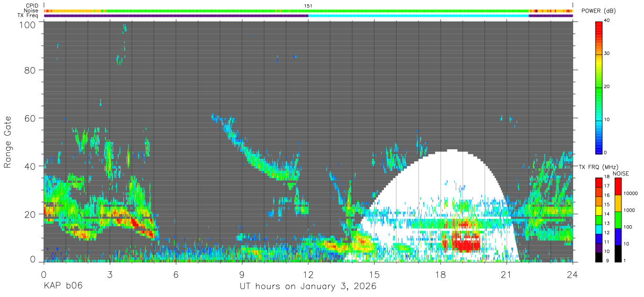Viewport: 644px width, 297px height.
Task: Pick the green mid-section of the power colorbar
Action: click(x=599, y=86)
